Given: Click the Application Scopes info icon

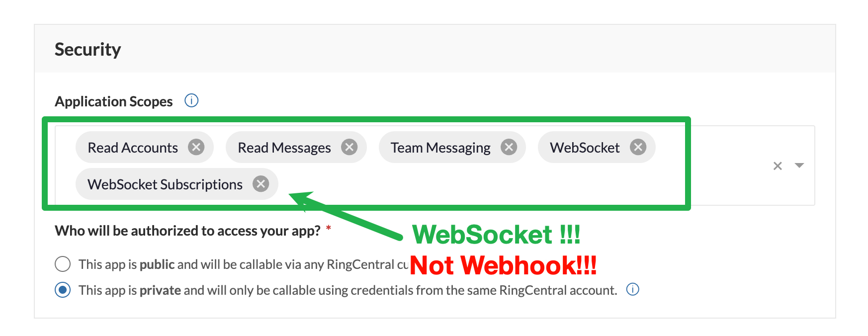Looking at the screenshot, I should tap(191, 101).
